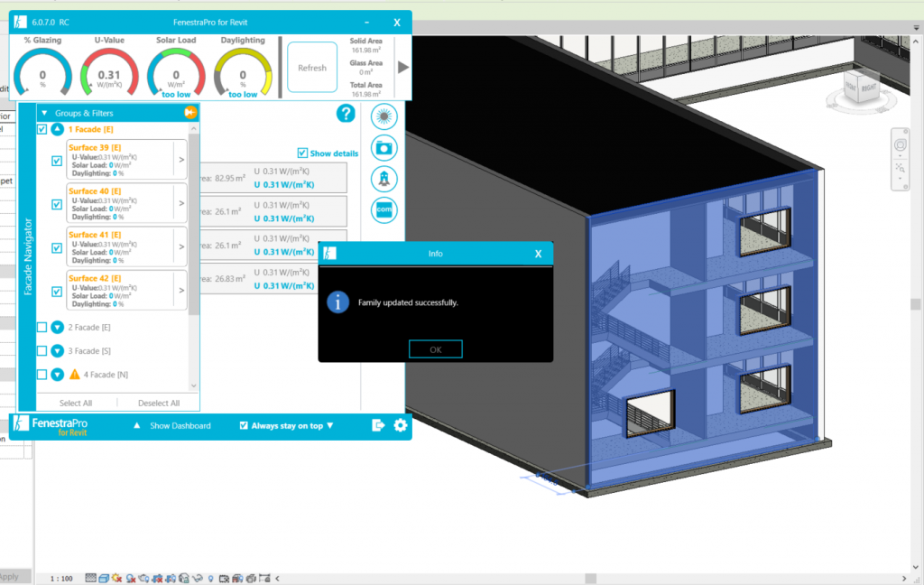Expand the dashboard side panel arrow
This screenshot has width=924, height=585.
403,67
